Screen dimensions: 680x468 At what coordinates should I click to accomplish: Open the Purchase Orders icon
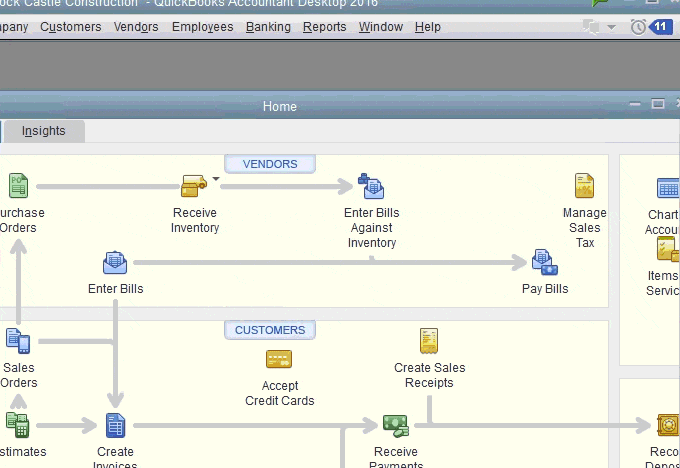[x=18, y=186]
